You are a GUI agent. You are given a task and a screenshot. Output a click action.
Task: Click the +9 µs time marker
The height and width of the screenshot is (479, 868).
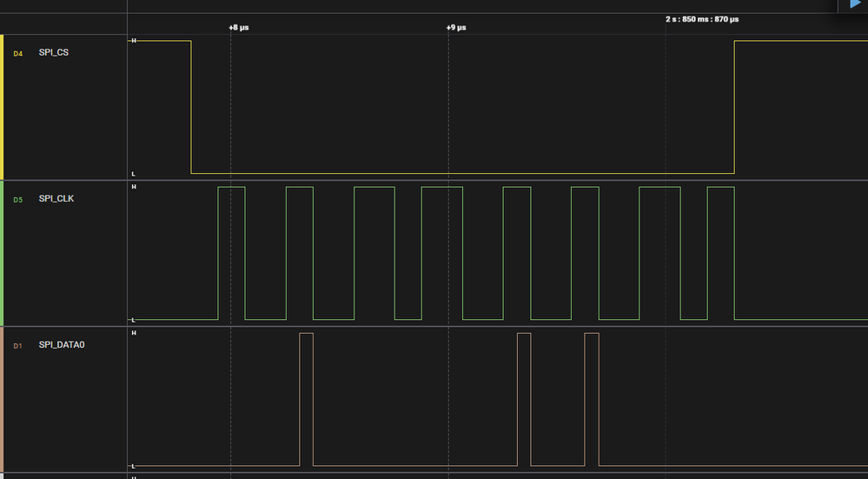pyautogui.click(x=456, y=27)
